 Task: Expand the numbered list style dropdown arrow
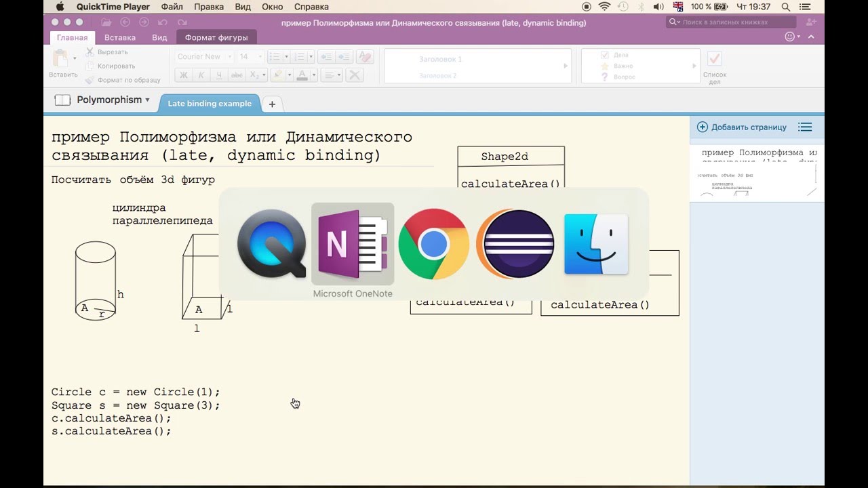(309, 57)
